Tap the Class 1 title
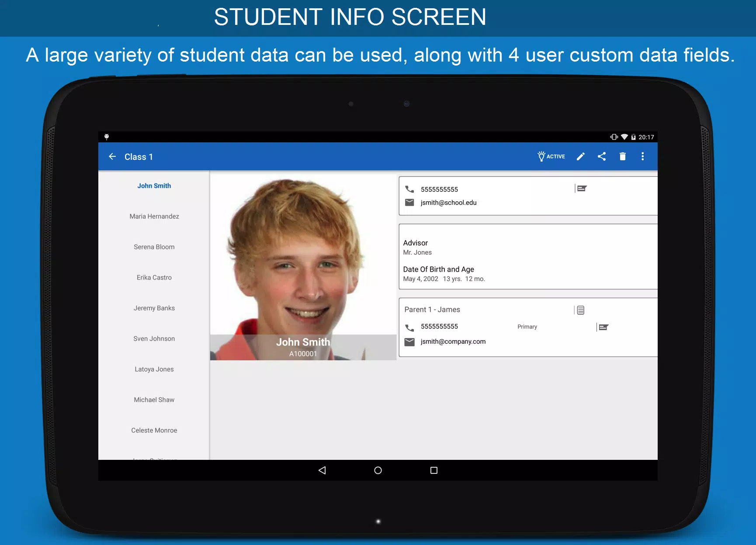 [139, 157]
